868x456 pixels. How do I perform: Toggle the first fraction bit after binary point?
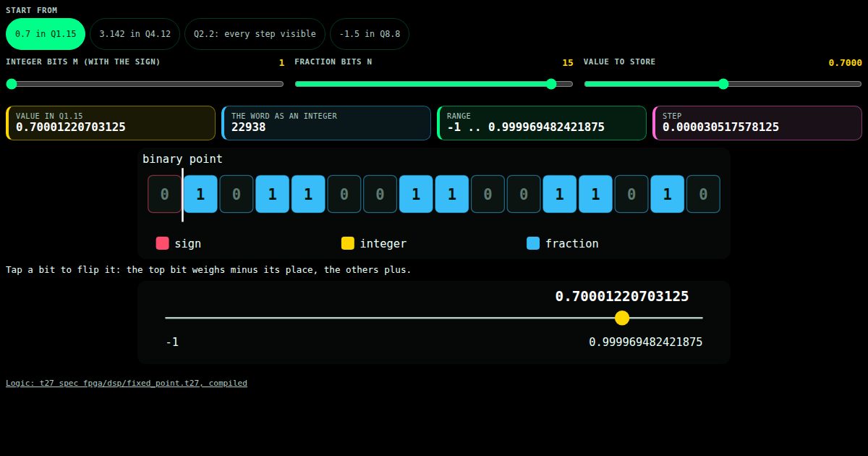[x=200, y=194]
